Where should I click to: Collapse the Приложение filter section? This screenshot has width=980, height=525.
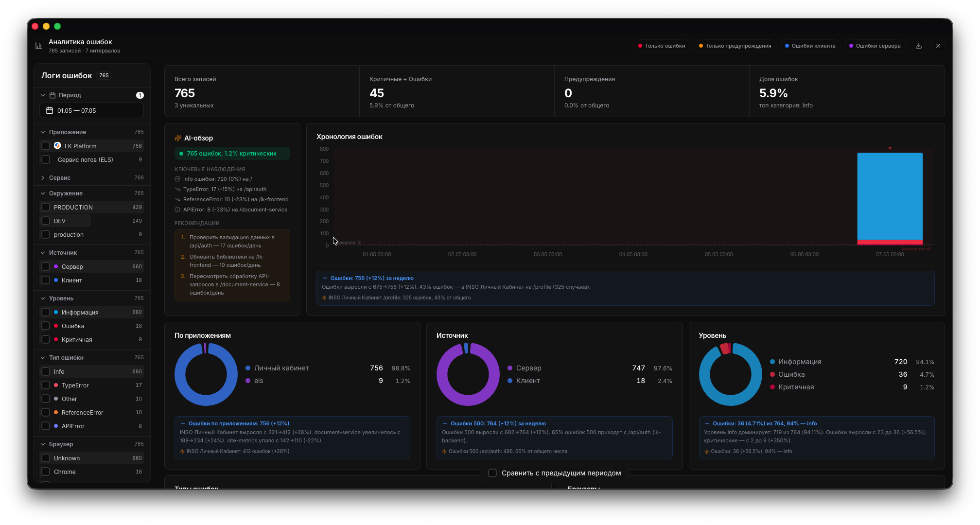[43, 132]
